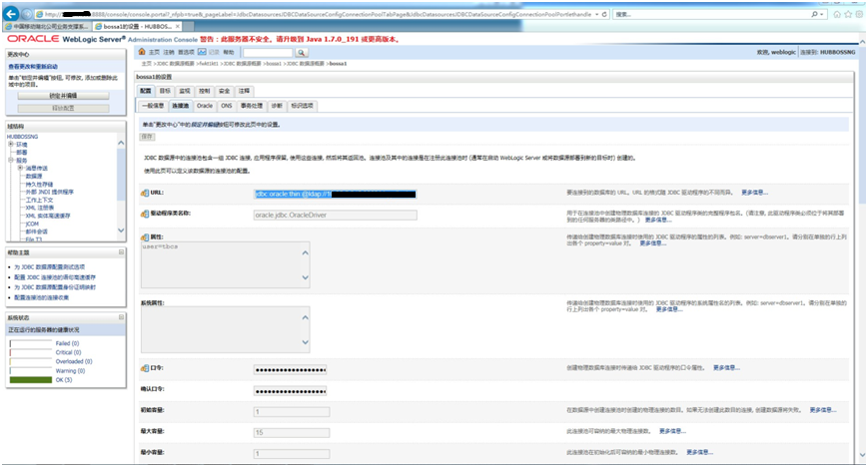
Task: Switch to the 诊断 diagnostics subtab
Action: [277, 106]
